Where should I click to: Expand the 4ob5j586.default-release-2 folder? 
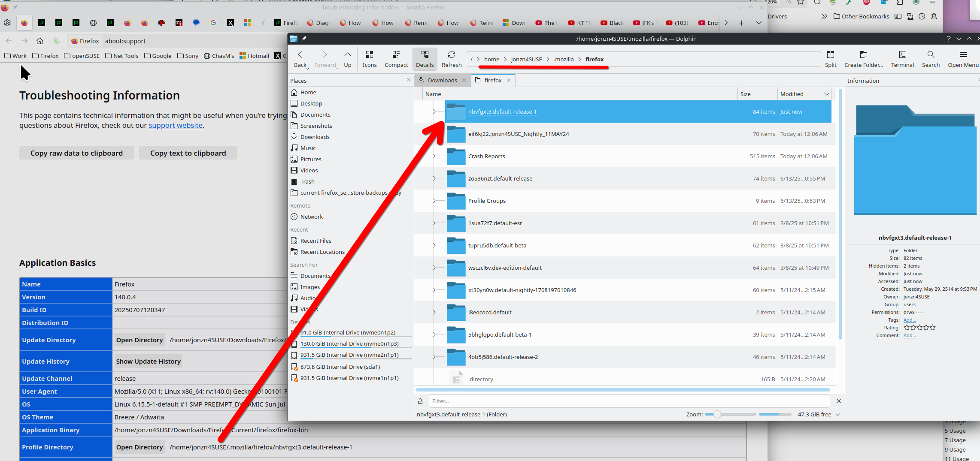pyautogui.click(x=434, y=357)
